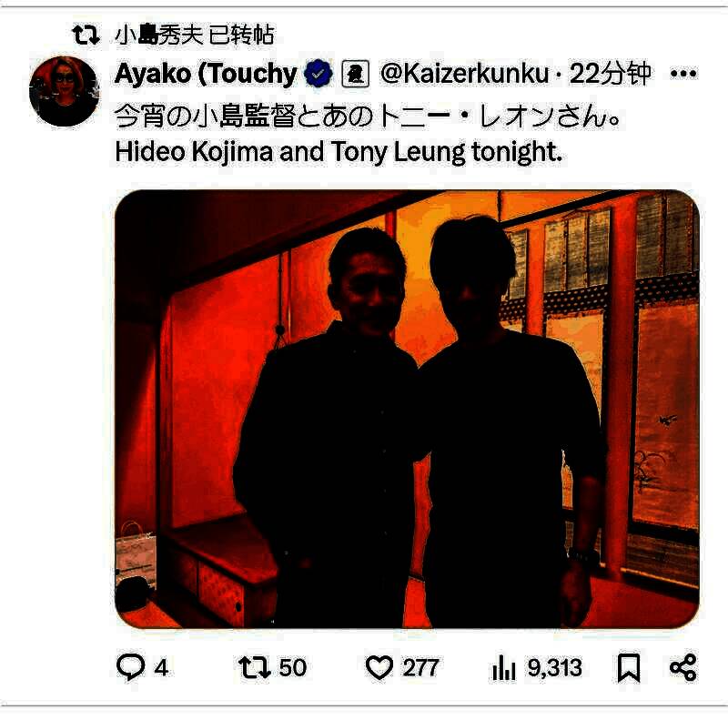The image size is (728, 720).
Task: Open the Ayako (Touchy display name
Action: pos(206,74)
